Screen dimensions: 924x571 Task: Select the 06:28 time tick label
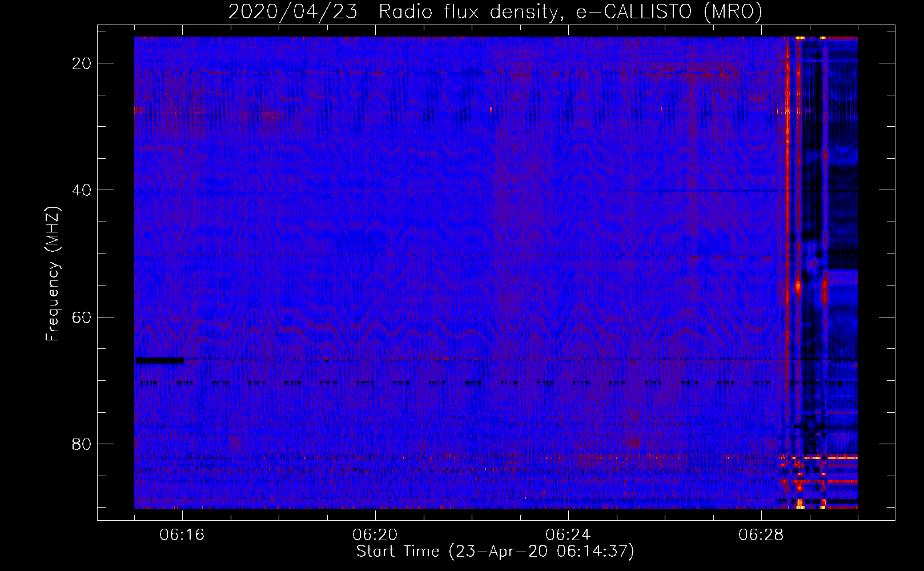click(761, 535)
